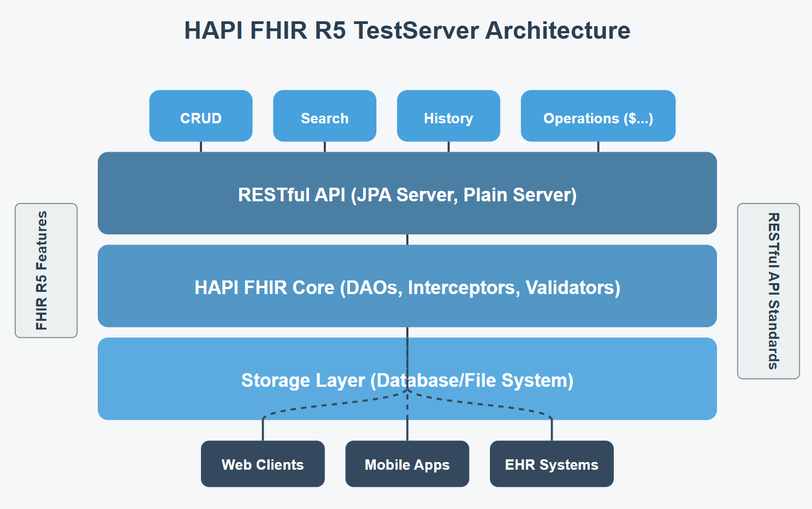Click the FHIR R5 Features side label
The image size is (812, 509).
tap(46, 271)
